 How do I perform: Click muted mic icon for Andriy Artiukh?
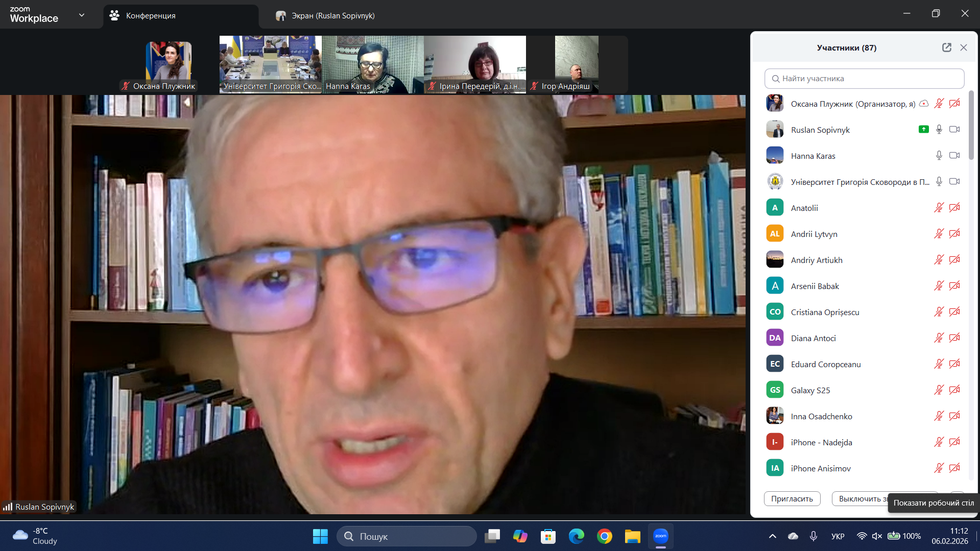[x=939, y=260]
